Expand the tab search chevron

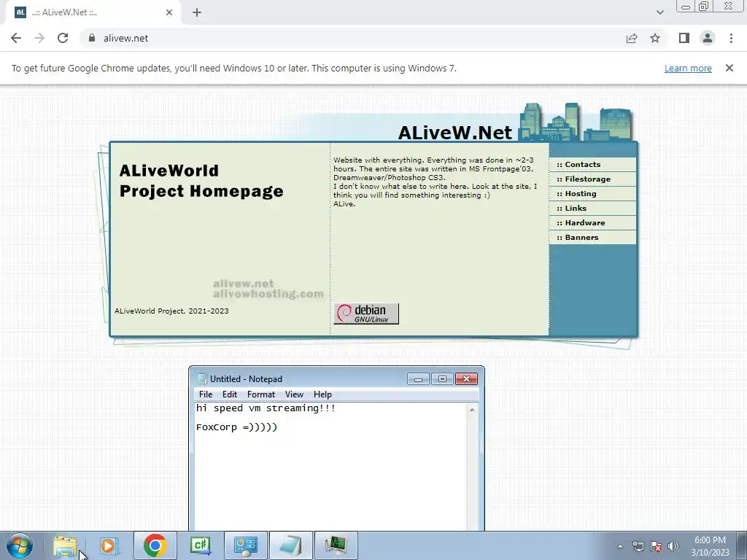click(659, 12)
